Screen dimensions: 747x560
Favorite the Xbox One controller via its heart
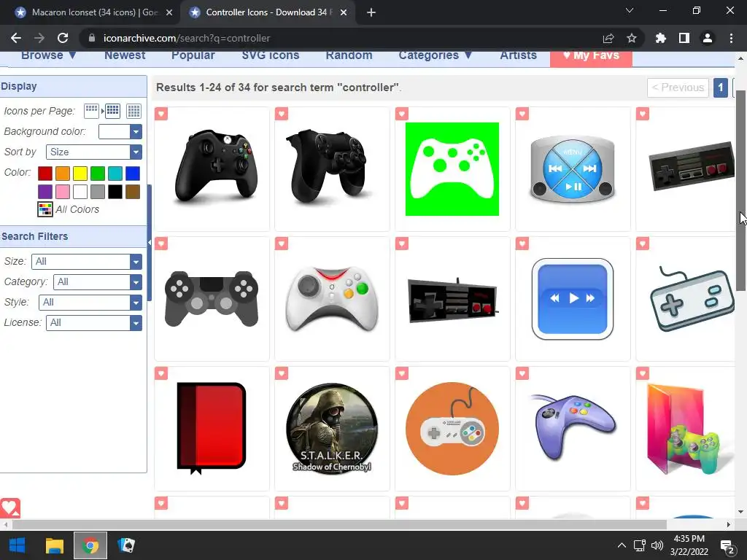pos(161,114)
